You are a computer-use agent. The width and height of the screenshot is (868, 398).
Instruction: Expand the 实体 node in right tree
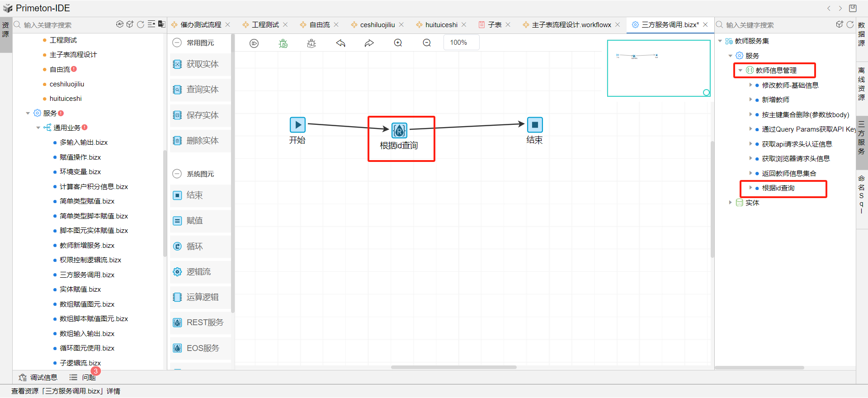point(730,203)
